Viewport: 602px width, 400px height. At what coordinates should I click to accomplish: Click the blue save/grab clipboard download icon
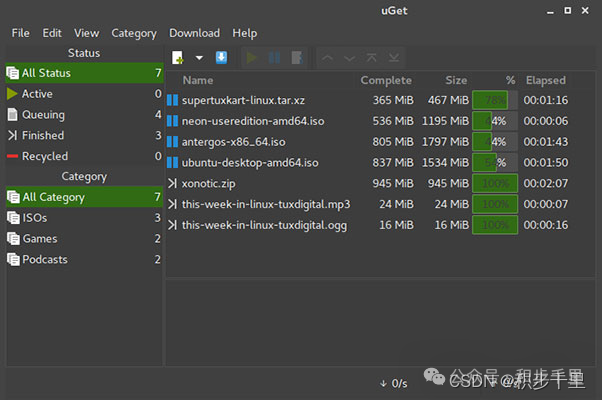tap(221, 58)
